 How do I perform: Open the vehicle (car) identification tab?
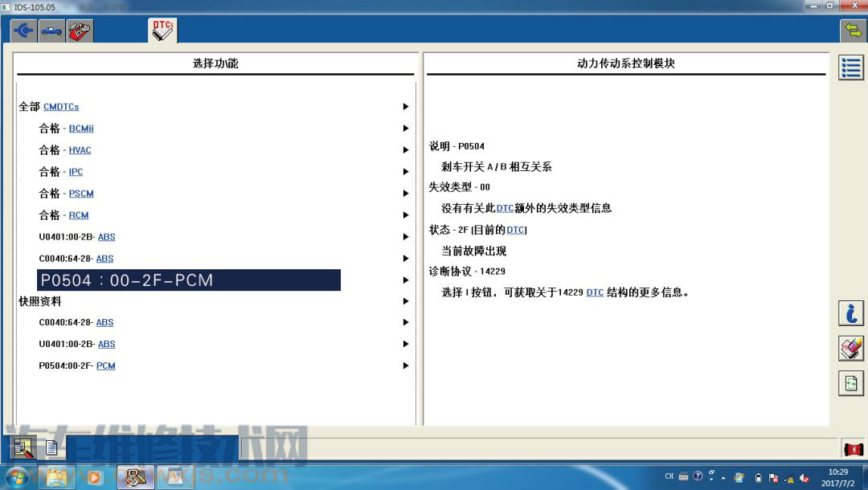point(52,31)
